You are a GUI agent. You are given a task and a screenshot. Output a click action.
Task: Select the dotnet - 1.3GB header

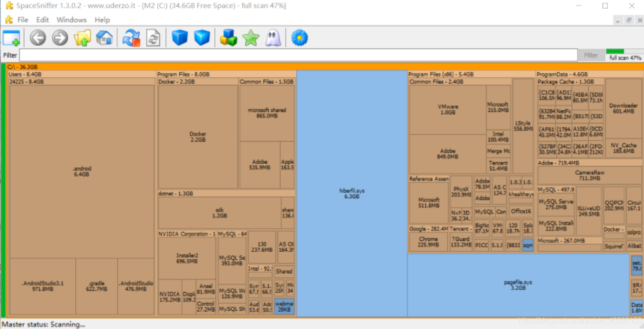tap(226, 193)
